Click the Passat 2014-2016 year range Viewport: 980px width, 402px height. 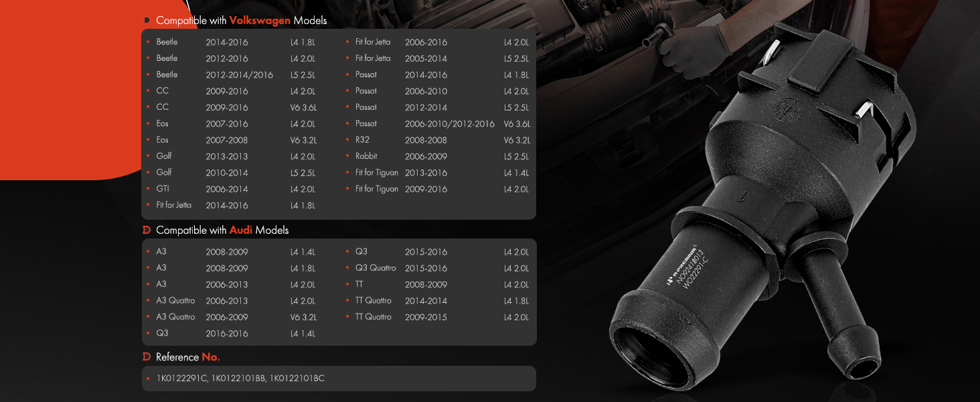click(x=426, y=75)
